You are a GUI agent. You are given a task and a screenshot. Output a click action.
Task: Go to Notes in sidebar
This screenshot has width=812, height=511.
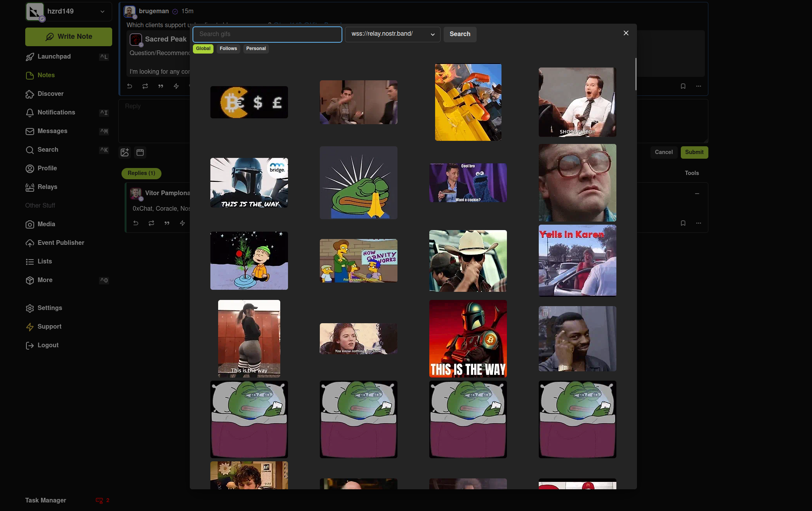coord(67,75)
